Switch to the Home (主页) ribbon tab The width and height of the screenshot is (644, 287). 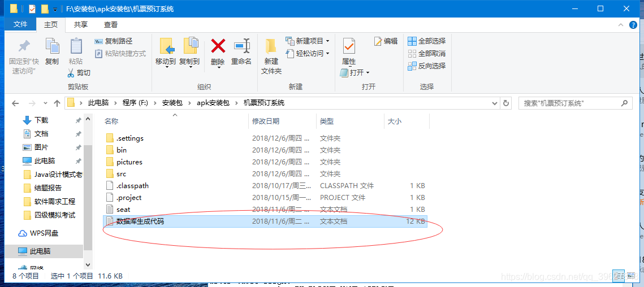coord(51,25)
